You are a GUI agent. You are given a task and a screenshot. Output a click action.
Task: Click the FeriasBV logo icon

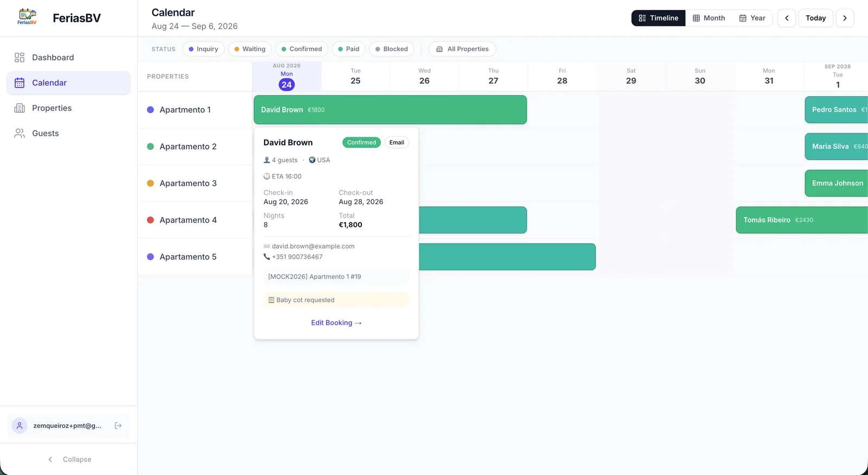[x=27, y=17]
